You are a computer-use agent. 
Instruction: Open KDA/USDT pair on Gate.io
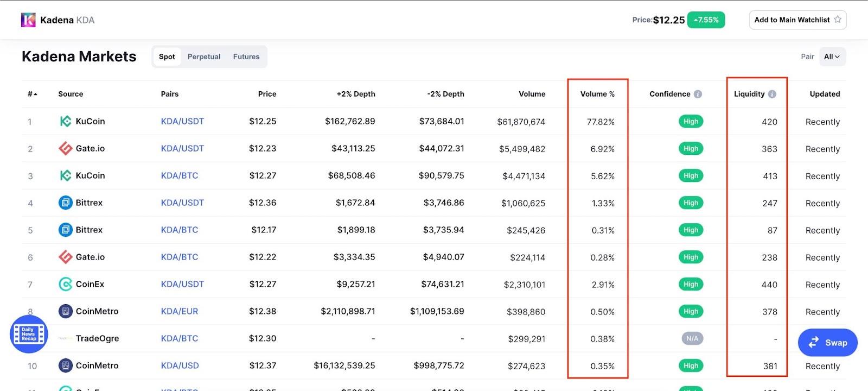pyautogui.click(x=182, y=148)
